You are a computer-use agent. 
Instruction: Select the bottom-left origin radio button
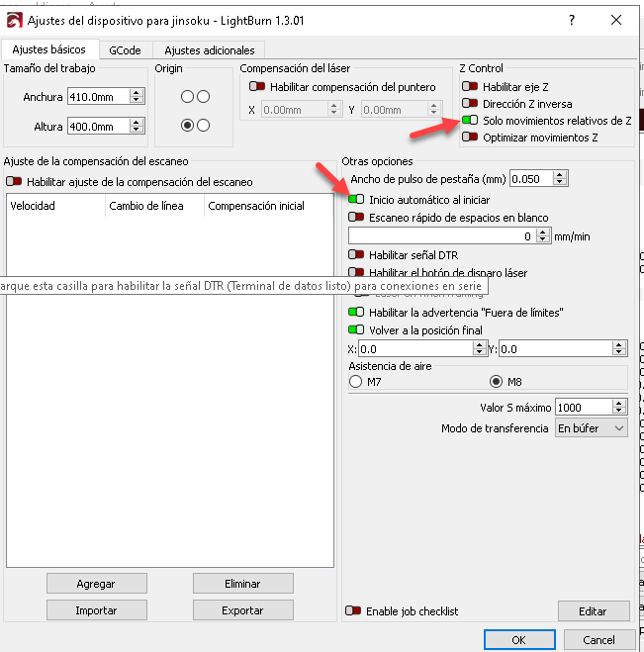point(187,126)
